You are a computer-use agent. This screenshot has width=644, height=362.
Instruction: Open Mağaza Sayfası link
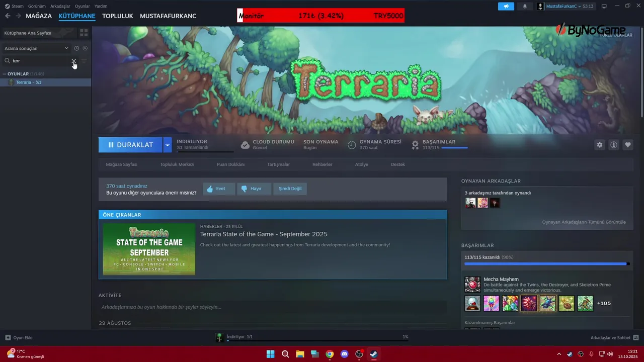click(x=122, y=164)
